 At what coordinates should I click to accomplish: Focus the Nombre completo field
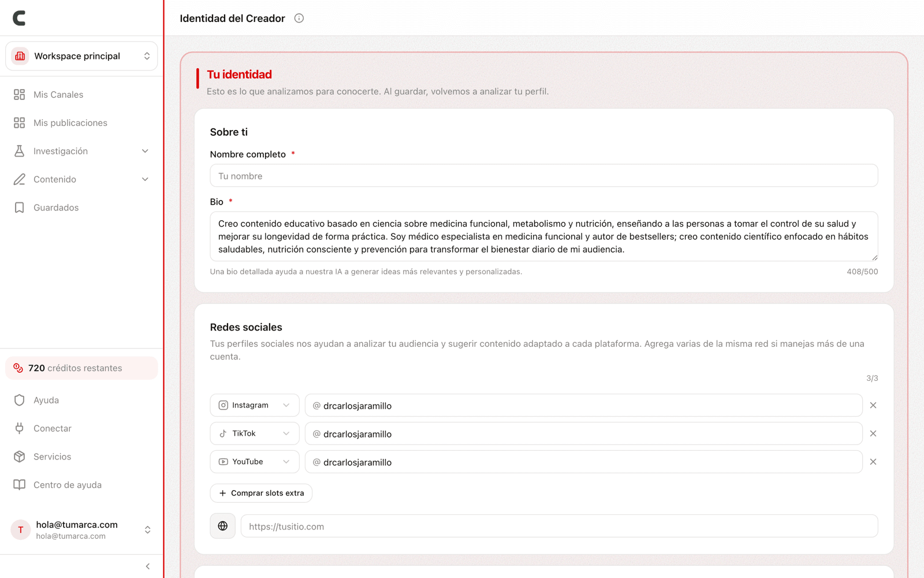click(544, 176)
